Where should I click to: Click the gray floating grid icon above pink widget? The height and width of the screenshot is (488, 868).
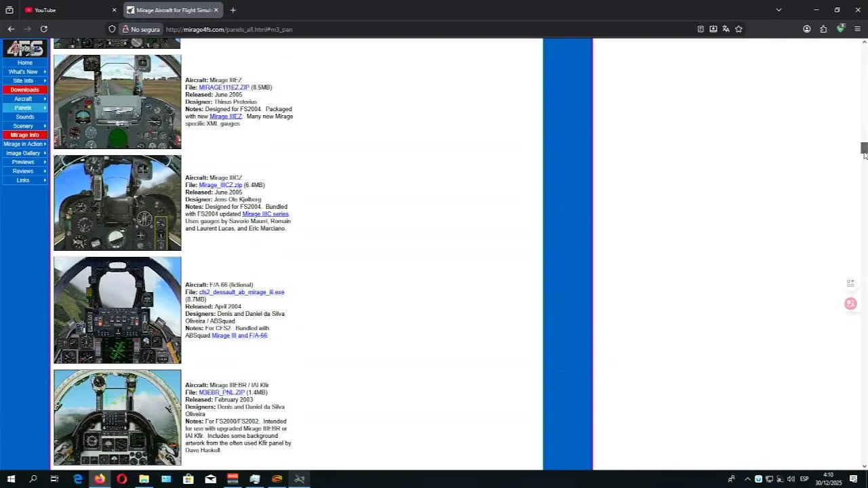tap(850, 283)
